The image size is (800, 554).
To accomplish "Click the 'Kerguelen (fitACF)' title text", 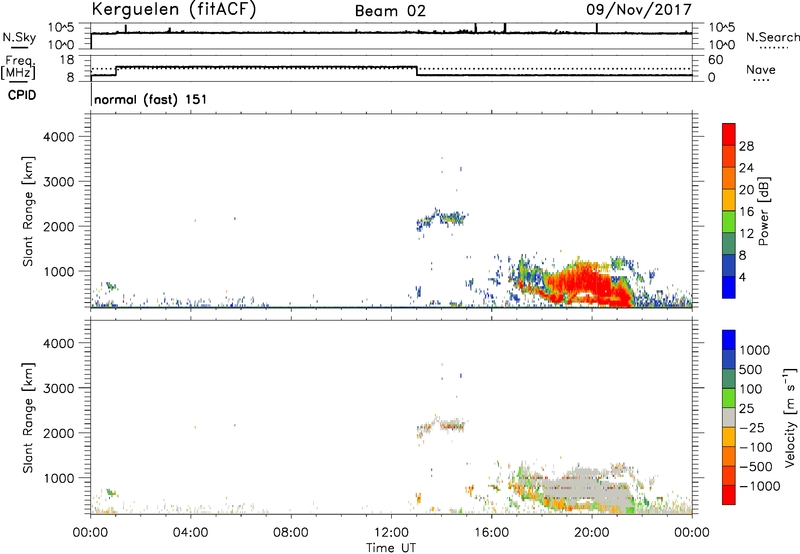I will coord(173,10).
